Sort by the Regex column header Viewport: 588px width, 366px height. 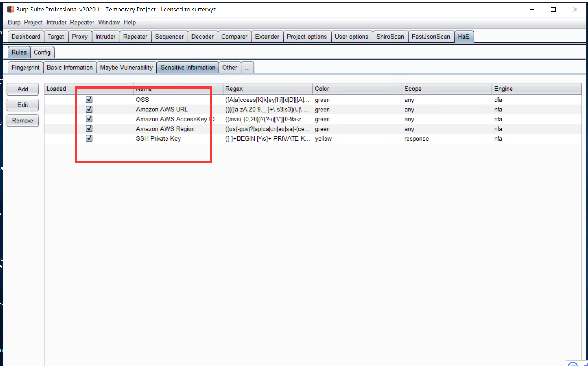(267, 89)
